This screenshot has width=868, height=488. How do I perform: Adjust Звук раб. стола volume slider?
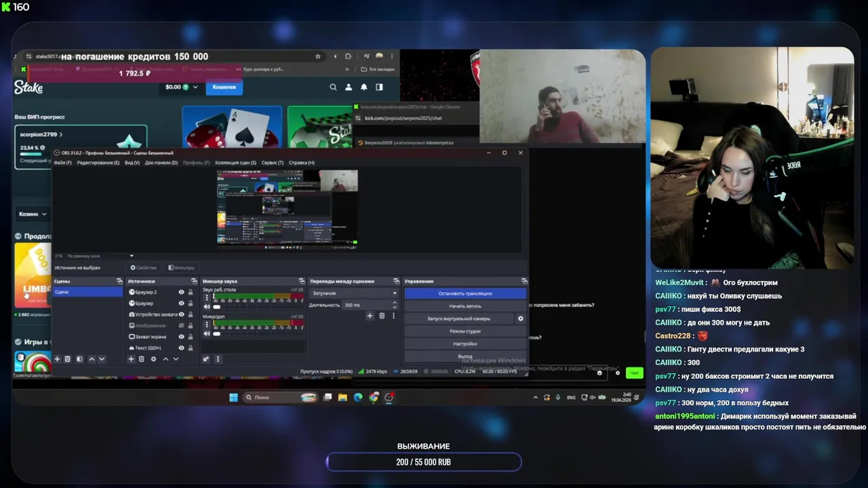216,306
